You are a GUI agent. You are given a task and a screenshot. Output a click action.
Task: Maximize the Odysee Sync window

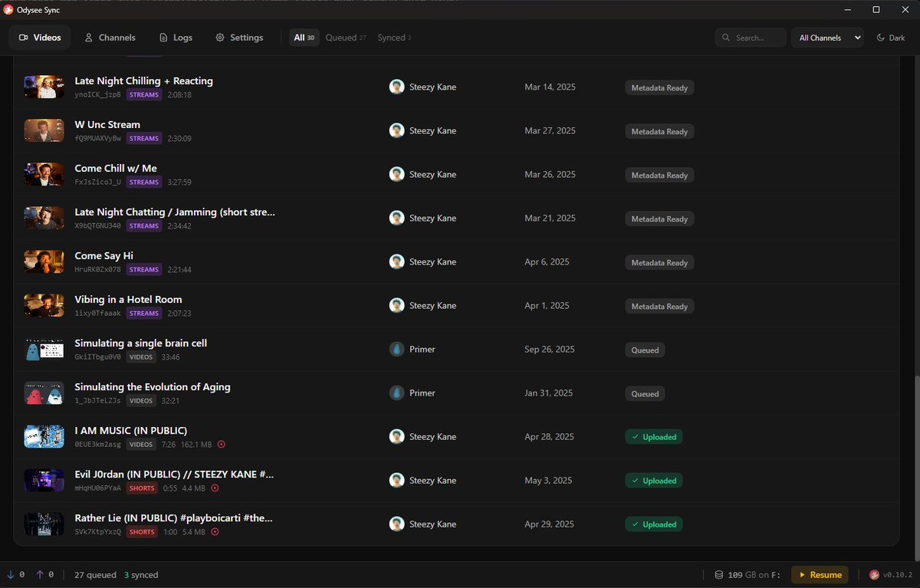point(876,9)
